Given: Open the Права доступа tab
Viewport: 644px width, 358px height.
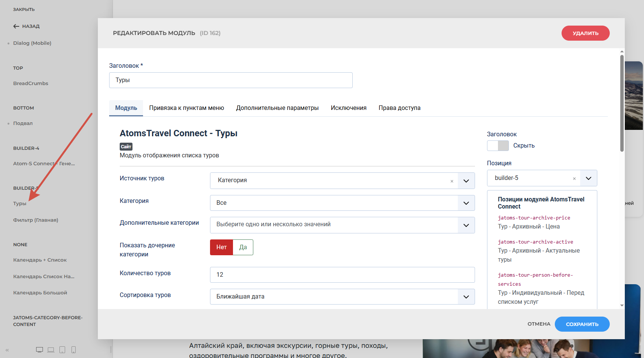Looking at the screenshot, I should pos(399,108).
